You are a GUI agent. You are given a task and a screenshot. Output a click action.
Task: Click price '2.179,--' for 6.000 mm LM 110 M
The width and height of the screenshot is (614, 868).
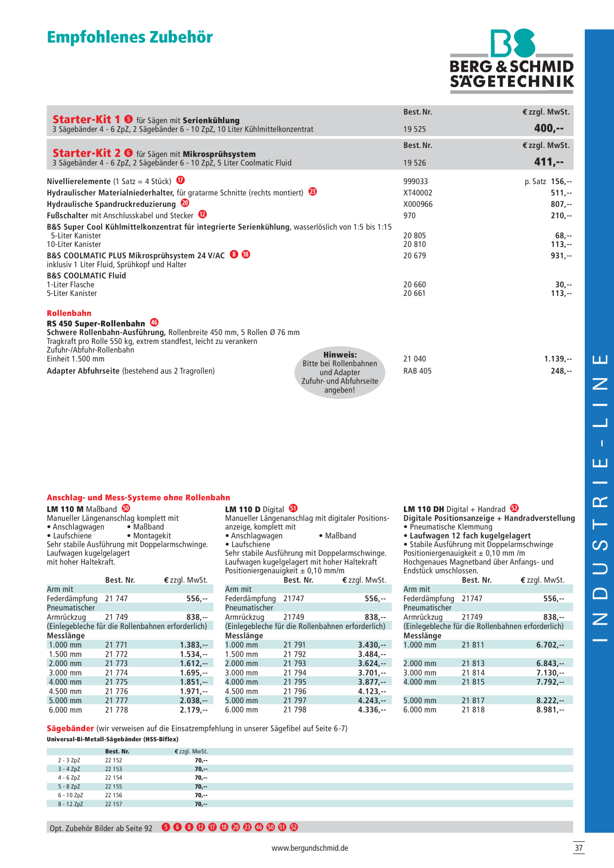click(x=194, y=710)
